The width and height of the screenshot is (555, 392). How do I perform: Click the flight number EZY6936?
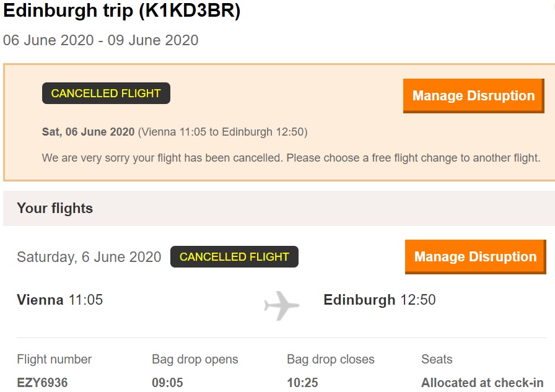(42, 383)
